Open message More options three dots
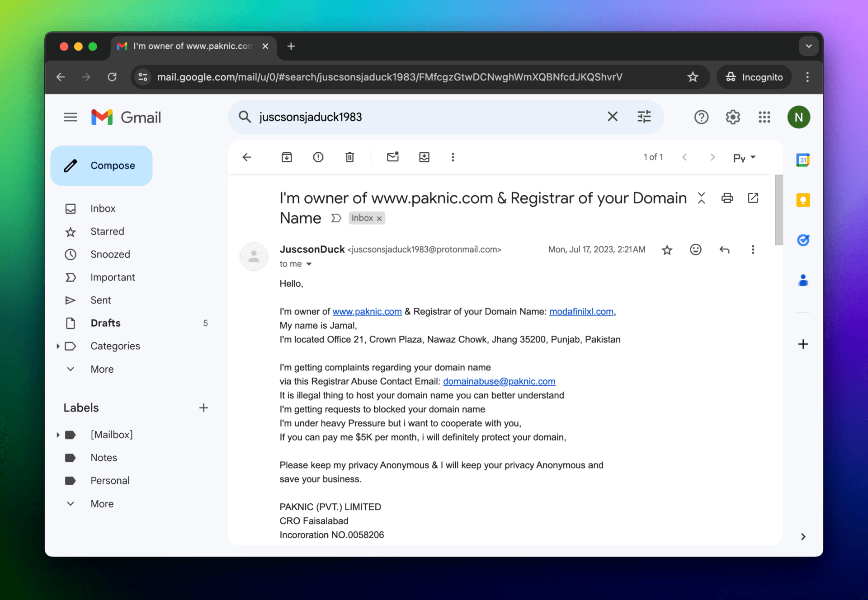The height and width of the screenshot is (600, 868). (753, 249)
